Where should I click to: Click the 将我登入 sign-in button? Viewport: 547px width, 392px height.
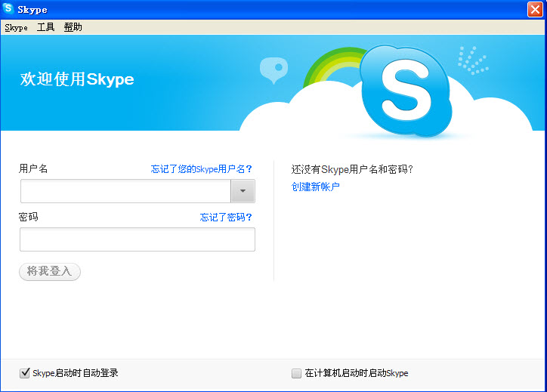tap(50, 271)
